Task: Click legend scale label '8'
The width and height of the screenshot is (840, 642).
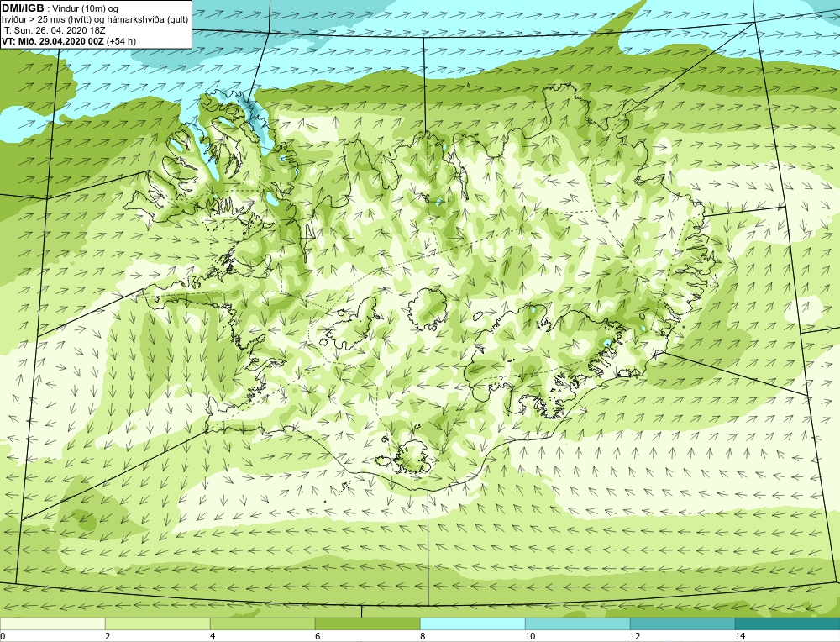Action: coord(423,636)
